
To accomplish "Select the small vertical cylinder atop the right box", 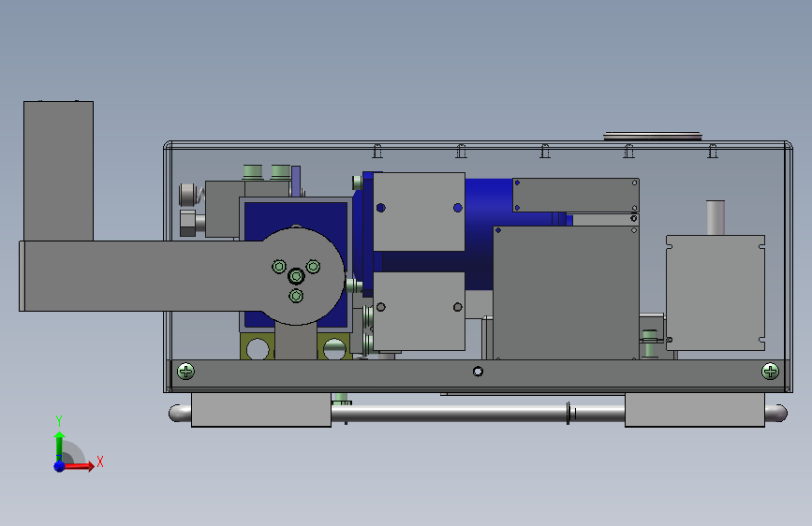I will click(x=716, y=217).
